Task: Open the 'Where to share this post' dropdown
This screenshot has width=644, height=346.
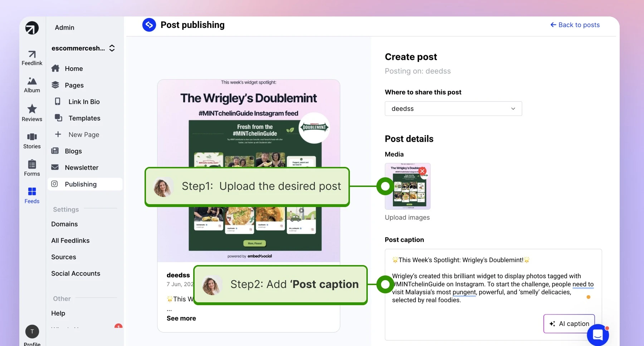Action: [x=453, y=109]
